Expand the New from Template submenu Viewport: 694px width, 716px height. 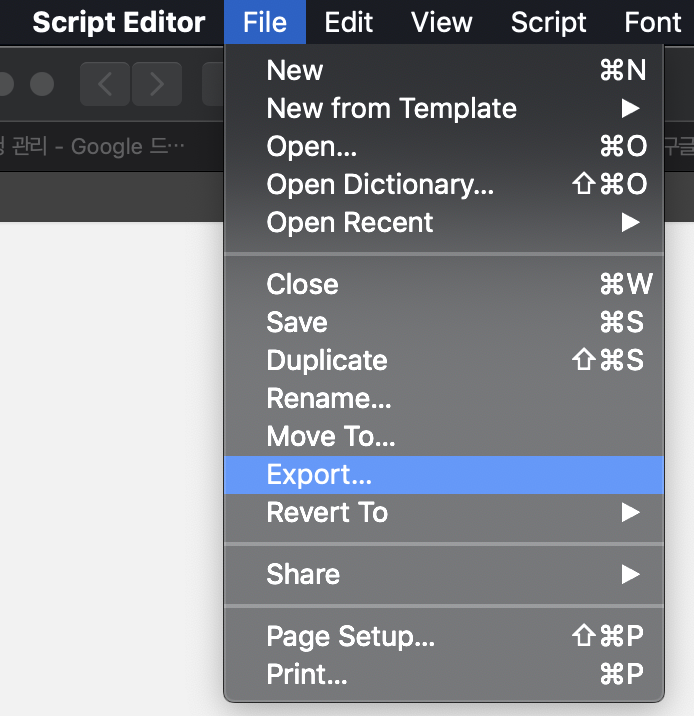[391, 108]
